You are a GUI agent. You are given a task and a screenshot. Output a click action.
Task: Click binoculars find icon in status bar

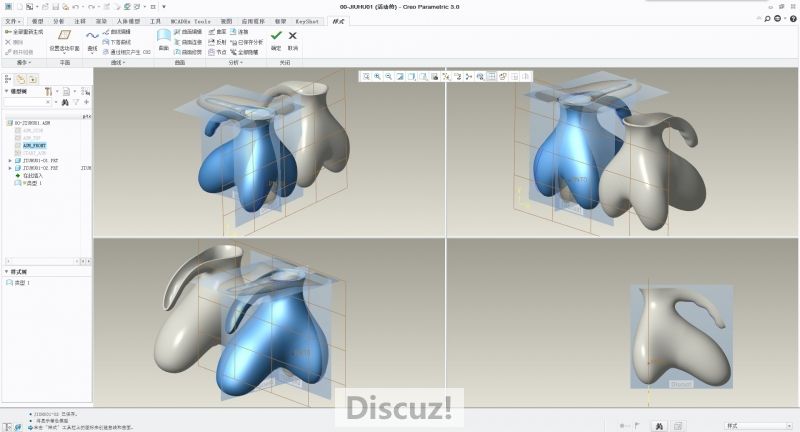659,426
